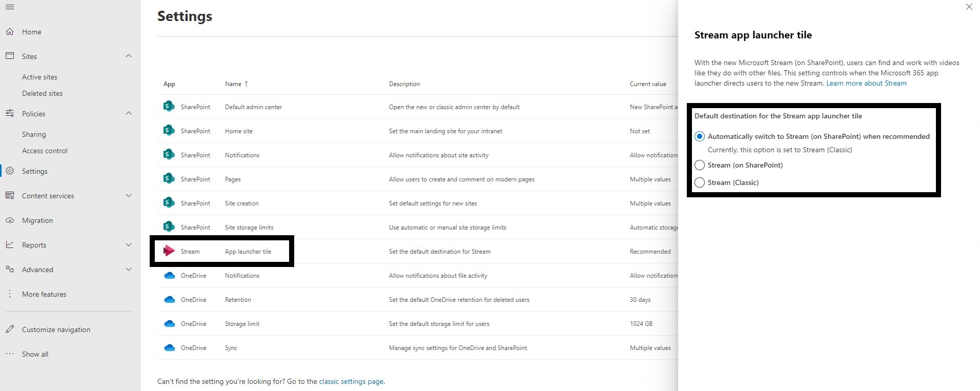The width and height of the screenshot is (980, 391).
Task: Open the hamburger navigation menu
Action: click(x=9, y=7)
